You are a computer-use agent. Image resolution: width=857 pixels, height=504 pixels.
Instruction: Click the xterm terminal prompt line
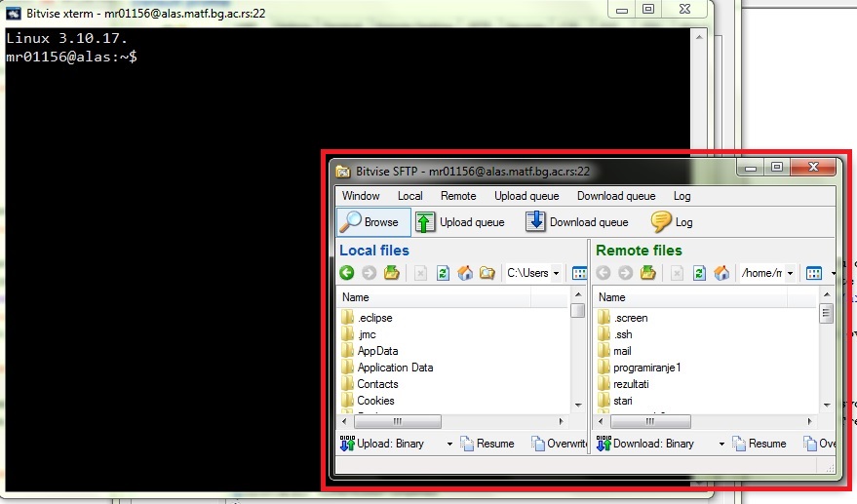point(71,57)
